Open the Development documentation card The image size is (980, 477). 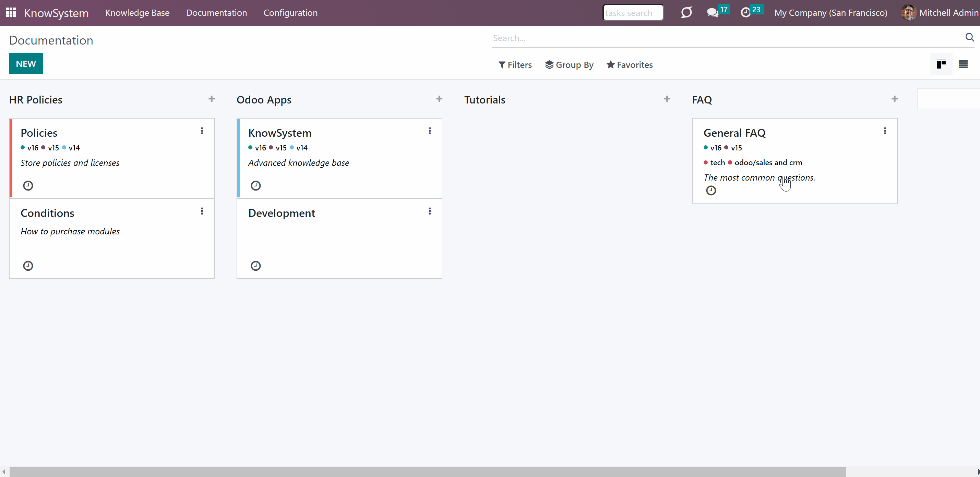click(339, 238)
